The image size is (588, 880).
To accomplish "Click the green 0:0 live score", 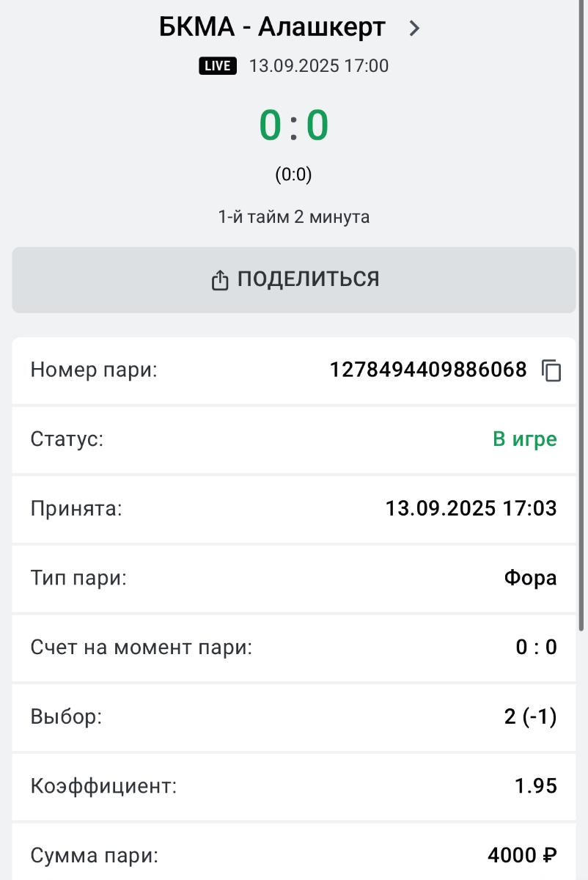I will click(x=293, y=125).
